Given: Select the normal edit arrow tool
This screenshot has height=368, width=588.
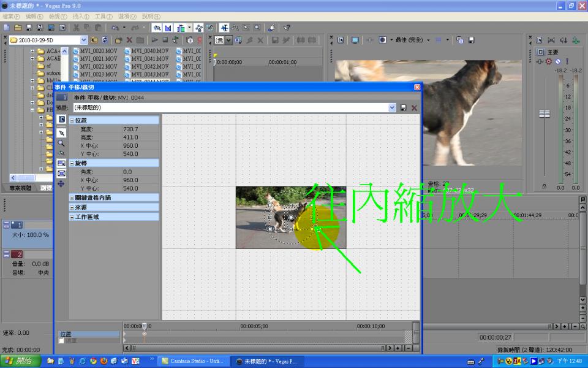Looking at the screenshot, I should tap(61, 132).
